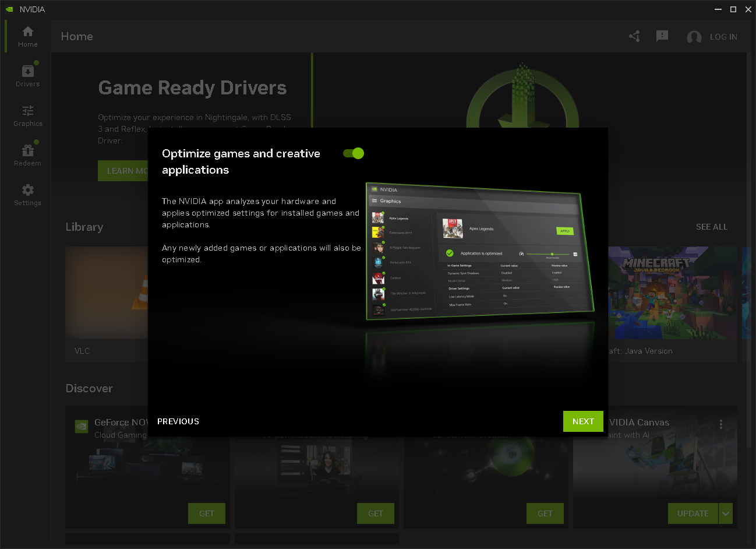The width and height of the screenshot is (756, 549).
Task: Disable optimize games and creative applications
Action: (x=353, y=153)
